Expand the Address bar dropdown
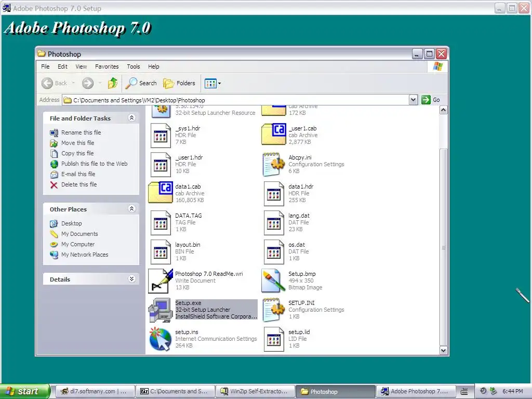Viewport: 532px width, 399px height. point(413,100)
